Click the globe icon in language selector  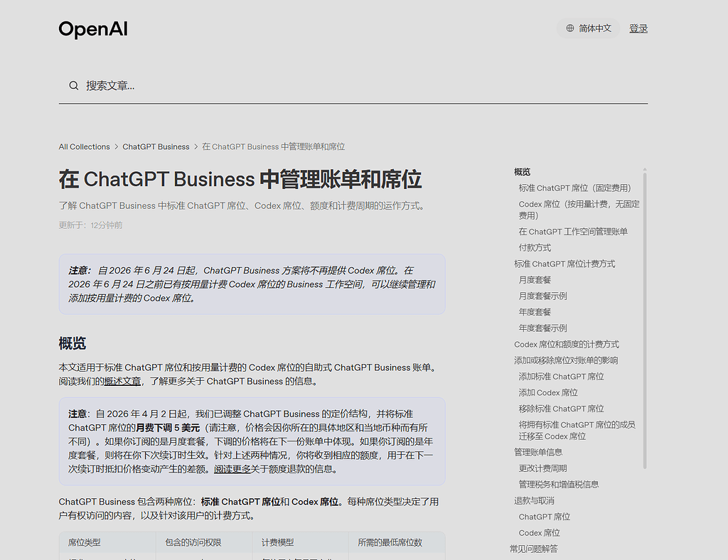pos(570,28)
